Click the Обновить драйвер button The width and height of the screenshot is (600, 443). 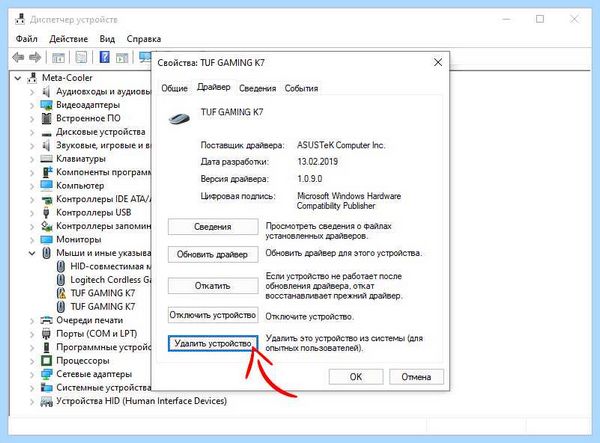click(213, 254)
